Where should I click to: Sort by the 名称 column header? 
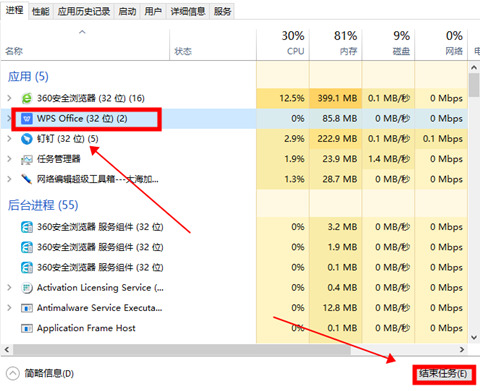pos(85,45)
